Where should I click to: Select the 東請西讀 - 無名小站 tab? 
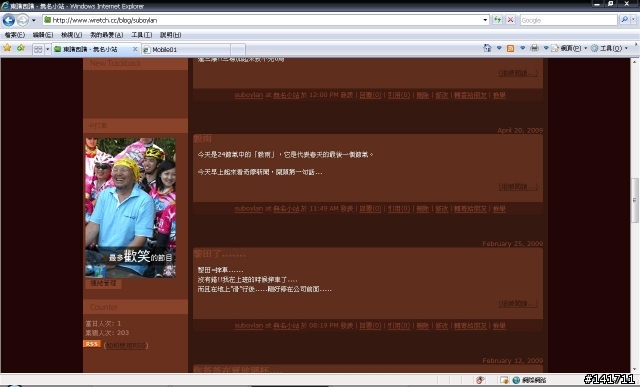click(x=96, y=49)
